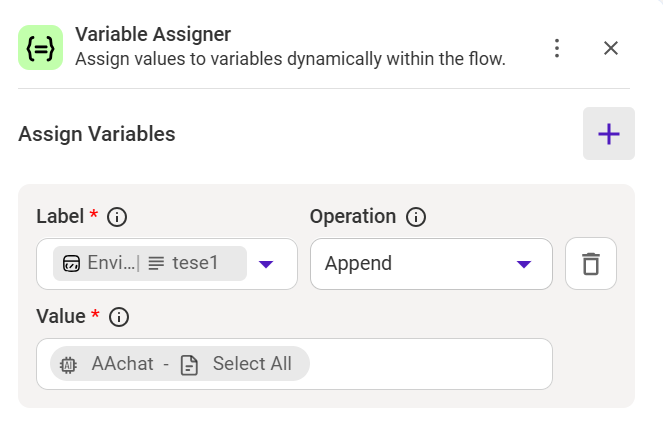Image resolution: width=663 pixels, height=428 pixels.
Task: Click the Variable Assigner title text
Action: (153, 36)
